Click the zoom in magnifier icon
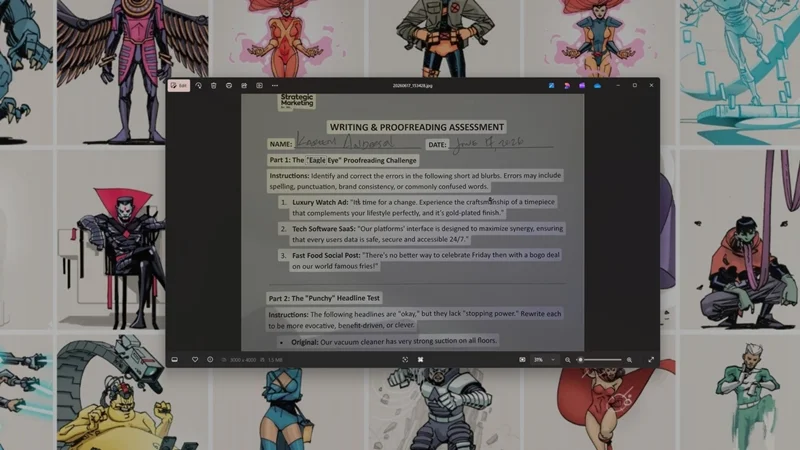800x450 pixels. click(x=629, y=360)
